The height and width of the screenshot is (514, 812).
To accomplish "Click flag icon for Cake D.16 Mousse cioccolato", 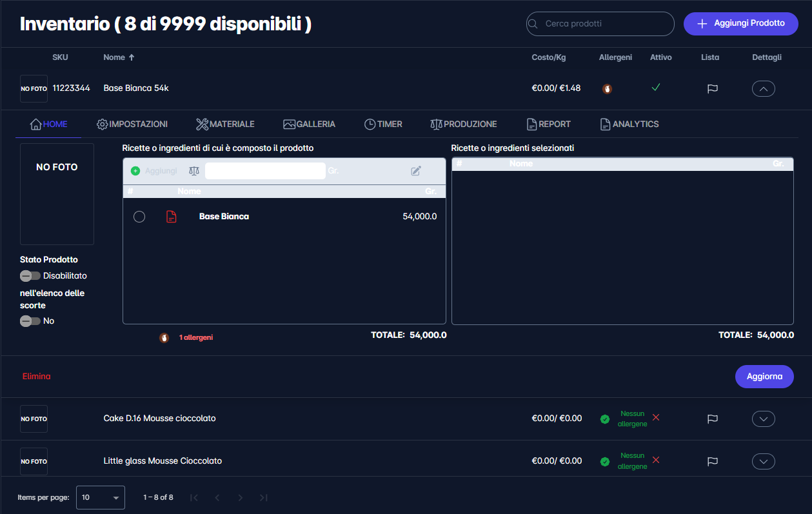I will (x=712, y=419).
